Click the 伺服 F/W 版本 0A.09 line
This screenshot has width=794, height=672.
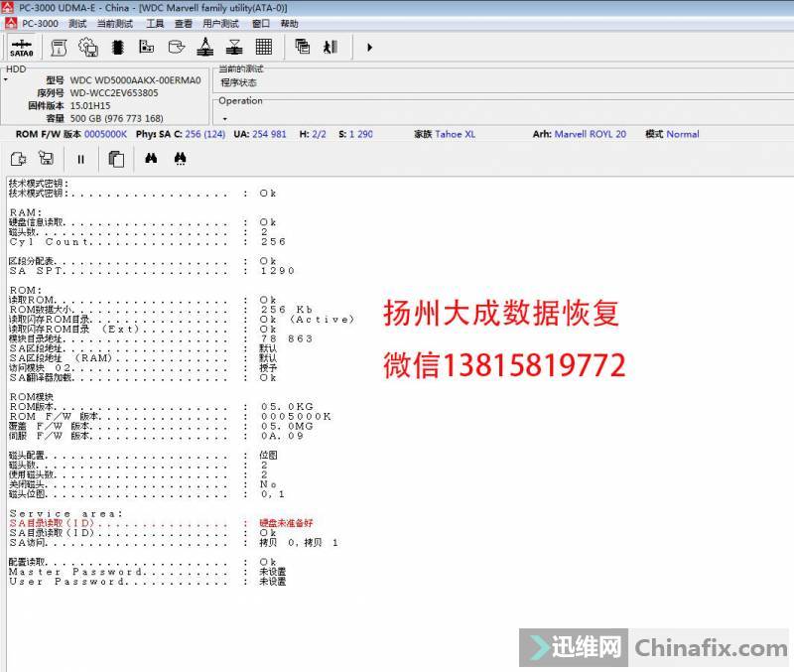[x=157, y=436]
